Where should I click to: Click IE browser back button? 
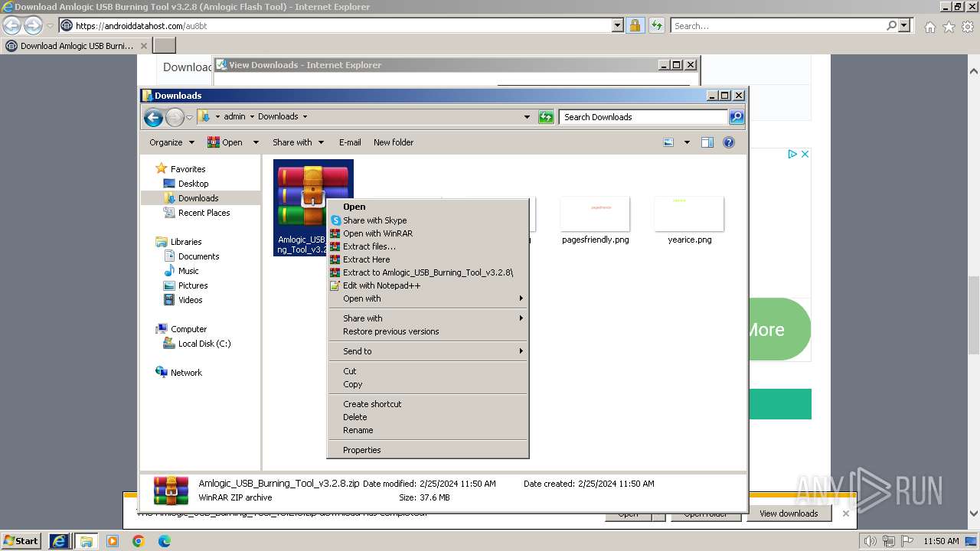(11, 25)
